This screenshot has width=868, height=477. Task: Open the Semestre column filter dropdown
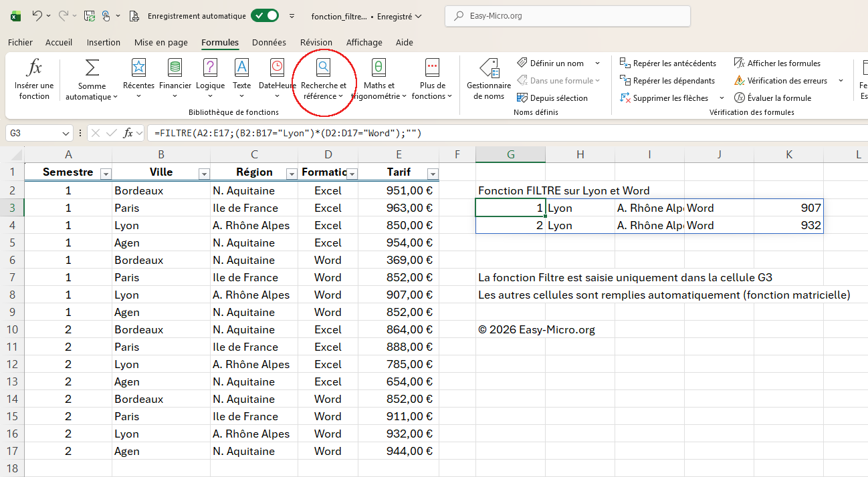105,174
